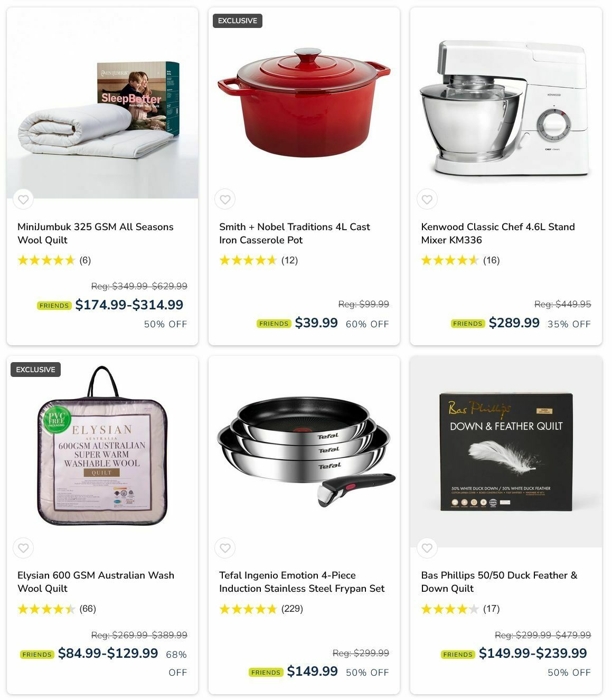Select the $39.99 casserole pot price

coord(316,323)
